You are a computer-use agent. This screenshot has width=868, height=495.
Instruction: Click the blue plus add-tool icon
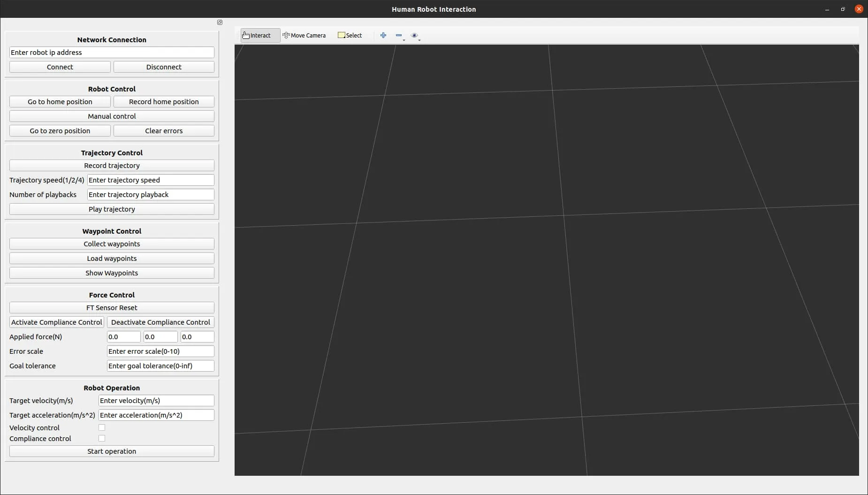click(x=383, y=36)
